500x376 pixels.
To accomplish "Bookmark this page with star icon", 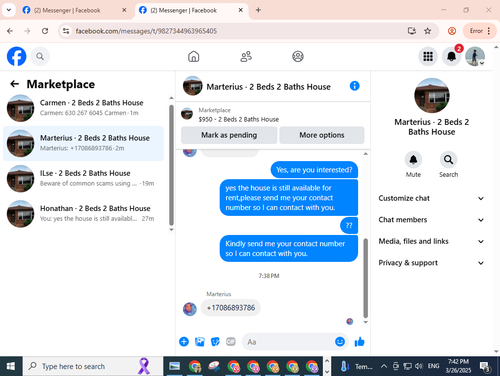I will (x=427, y=31).
